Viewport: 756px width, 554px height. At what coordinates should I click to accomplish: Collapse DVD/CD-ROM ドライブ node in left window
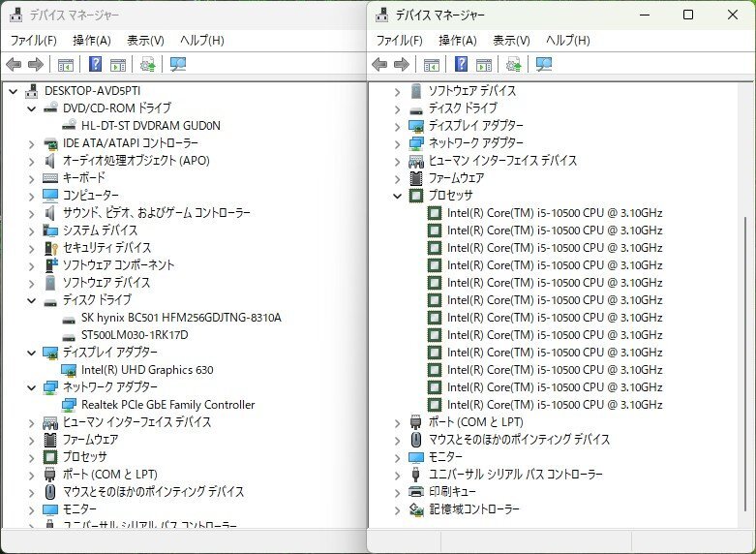tap(31, 108)
